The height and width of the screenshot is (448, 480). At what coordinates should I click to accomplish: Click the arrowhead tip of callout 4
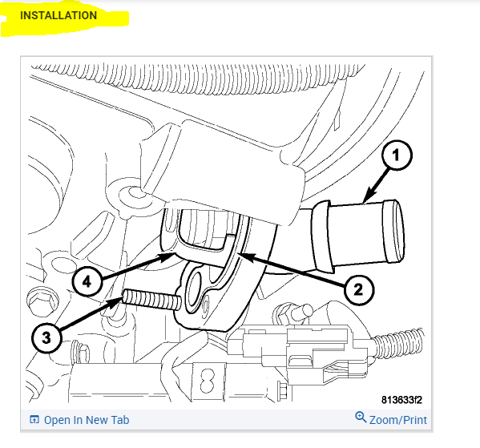coord(172,255)
